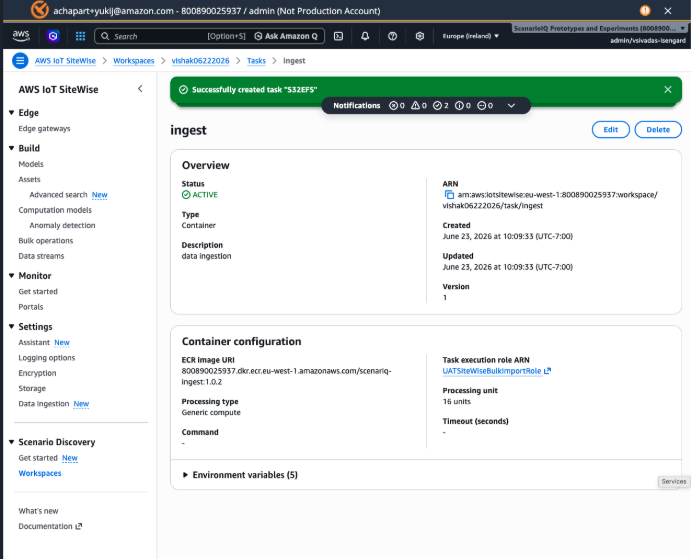This screenshot has width=691, height=559.
Task: Open the services grid menu icon
Action: coord(80,36)
